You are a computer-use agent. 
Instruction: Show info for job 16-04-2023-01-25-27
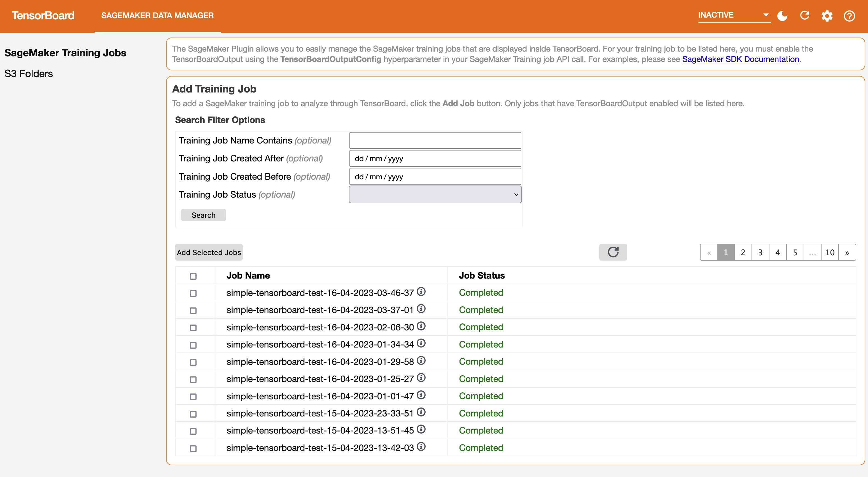(x=421, y=378)
